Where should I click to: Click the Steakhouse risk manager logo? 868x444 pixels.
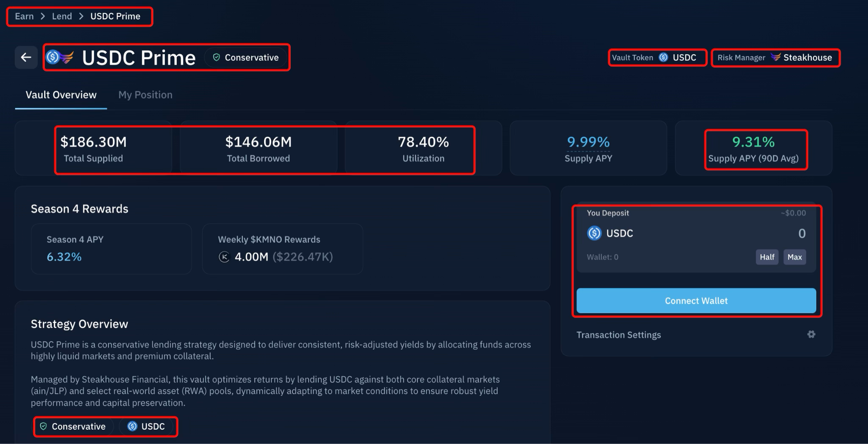tap(776, 57)
